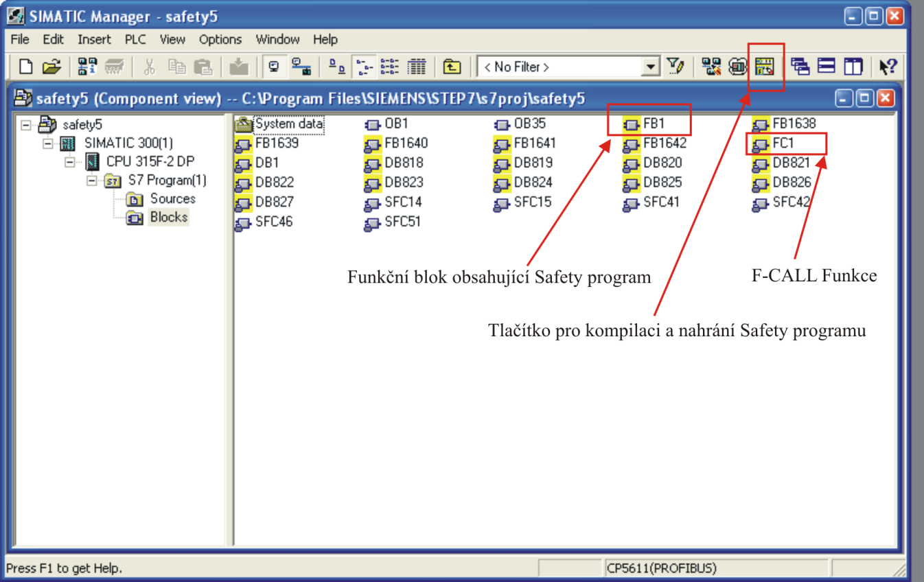
Task: Click the Accessible Nodes toolbar icon
Action: click(87, 67)
